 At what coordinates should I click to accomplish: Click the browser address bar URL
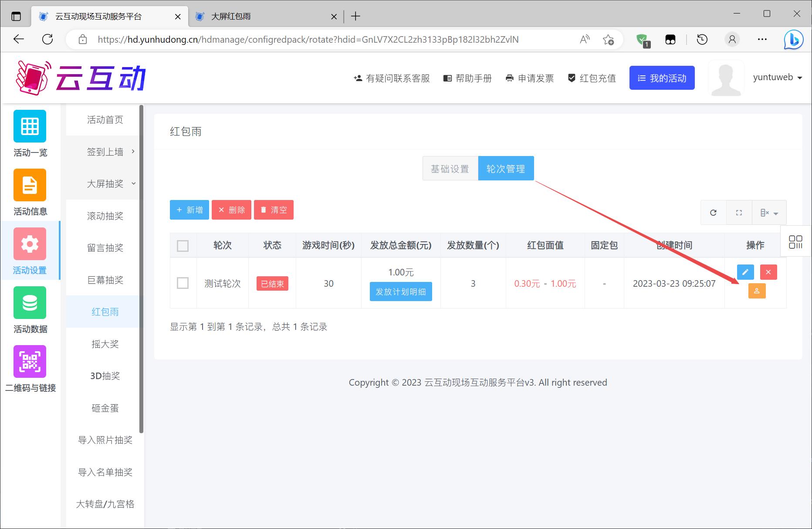[x=308, y=40]
